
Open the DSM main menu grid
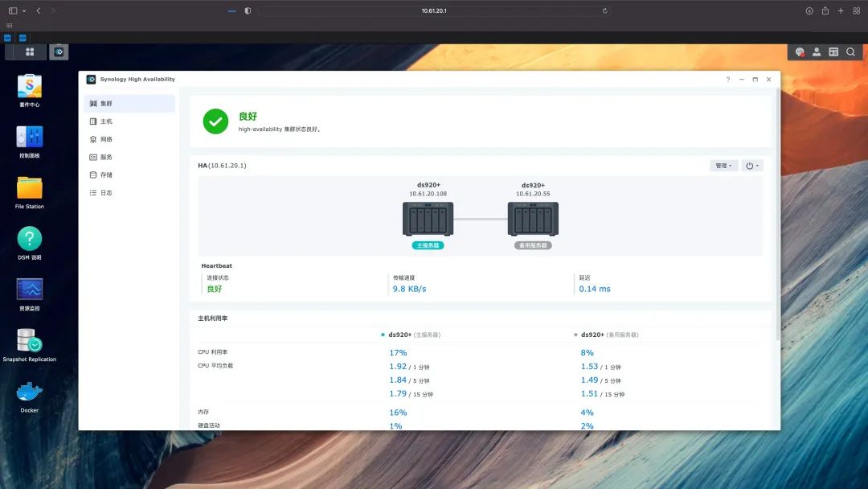pyautogui.click(x=30, y=52)
